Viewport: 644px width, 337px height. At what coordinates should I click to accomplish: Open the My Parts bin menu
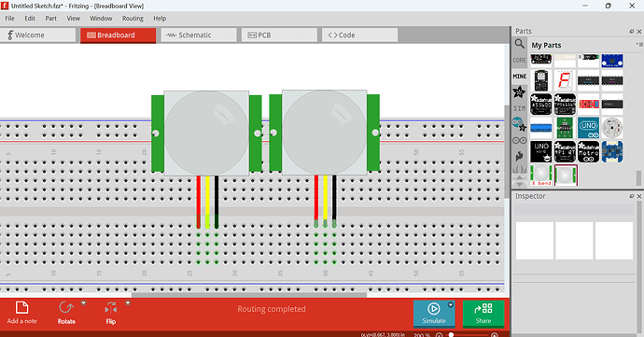(x=639, y=45)
